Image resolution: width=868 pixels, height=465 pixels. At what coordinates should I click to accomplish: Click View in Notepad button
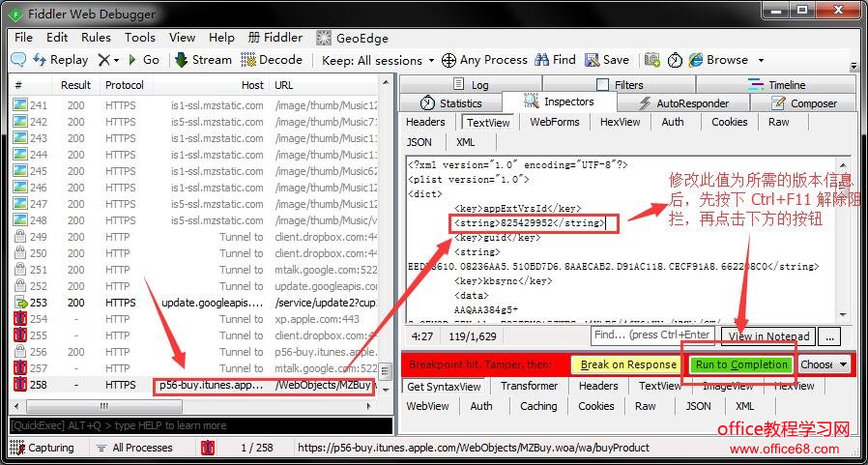[x=768, y=336]
